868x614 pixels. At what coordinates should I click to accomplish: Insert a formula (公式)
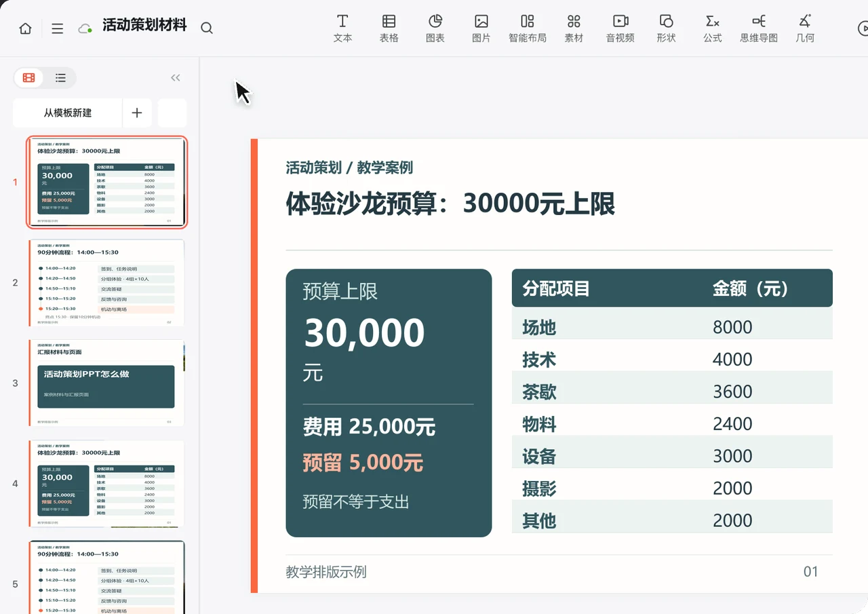[713, 28]
